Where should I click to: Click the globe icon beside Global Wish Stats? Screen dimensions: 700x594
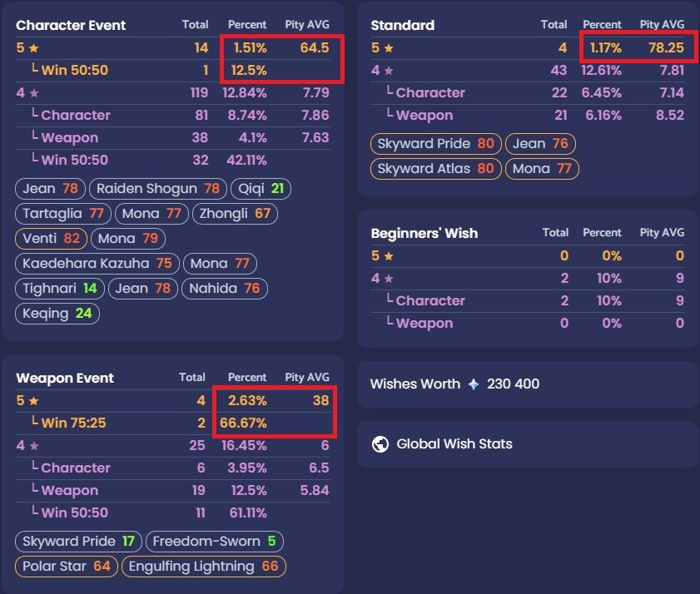[x=380, y=443]
